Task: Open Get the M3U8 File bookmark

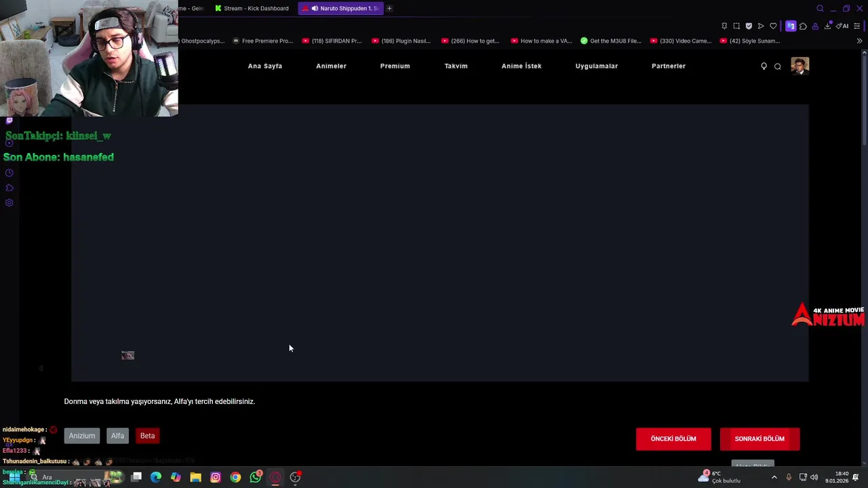Action: click(x=610, y=41)
